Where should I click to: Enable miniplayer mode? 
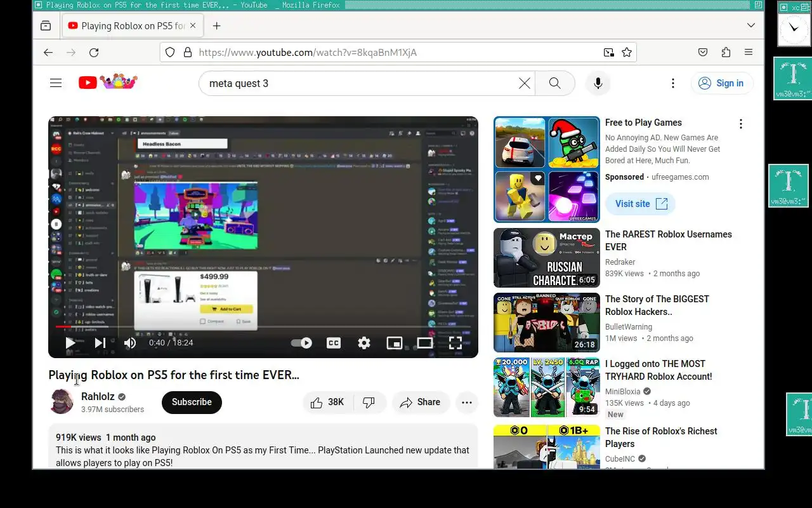tap(395, 343)
